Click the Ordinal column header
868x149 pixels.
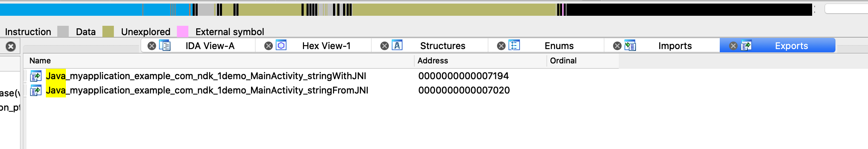pyautogui.click(x=563, y=61)
